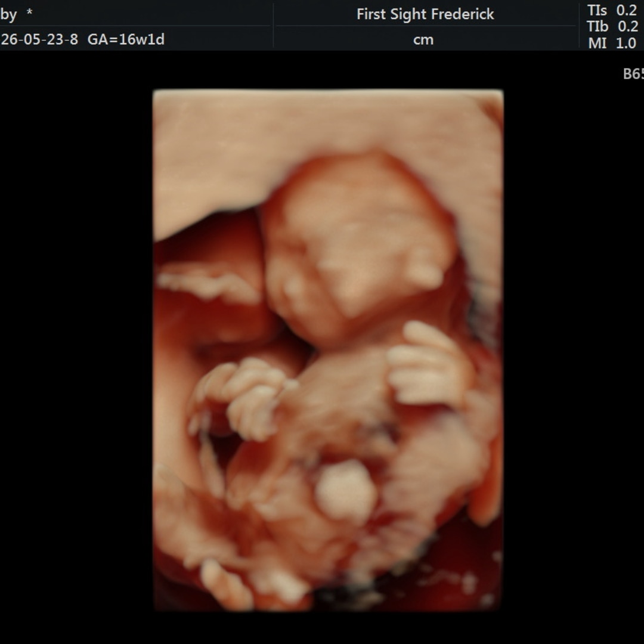Click the 'MI 1.0' mechanical index reading
Image resolution: width=644 pixels, height=644 pixels.
[x=612, y=43]
